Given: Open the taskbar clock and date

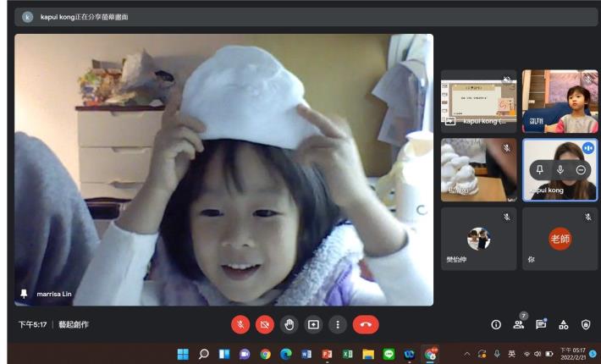Looking at the screenshot, I should pyautogui.click(x=572, y=354).
